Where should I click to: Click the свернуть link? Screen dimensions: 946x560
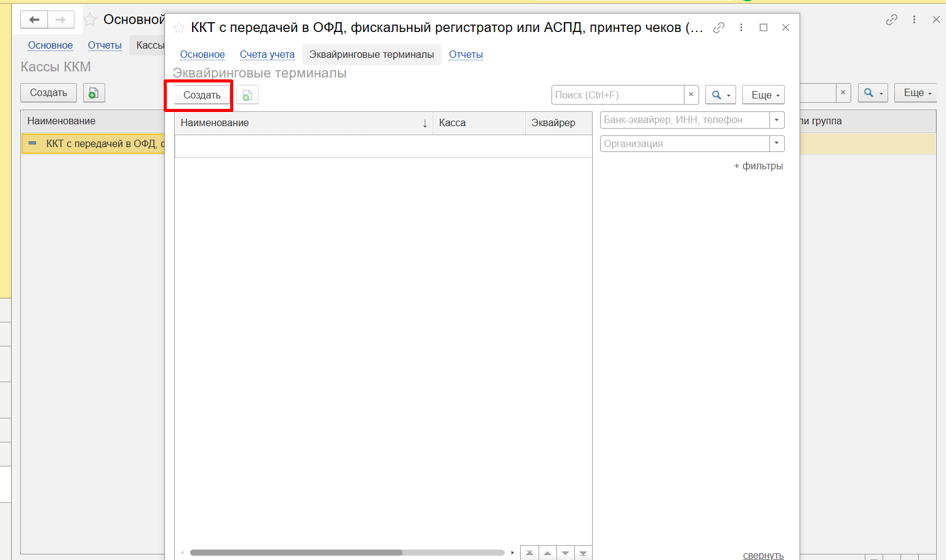tap(763, 555)
